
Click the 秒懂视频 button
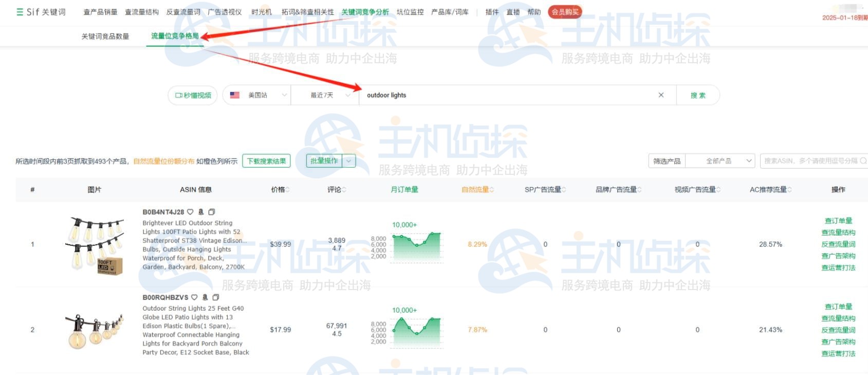click(x=193, y=95)
